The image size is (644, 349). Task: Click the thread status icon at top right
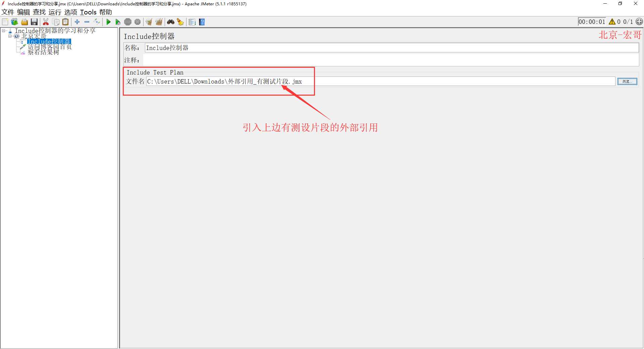point(639,21)
